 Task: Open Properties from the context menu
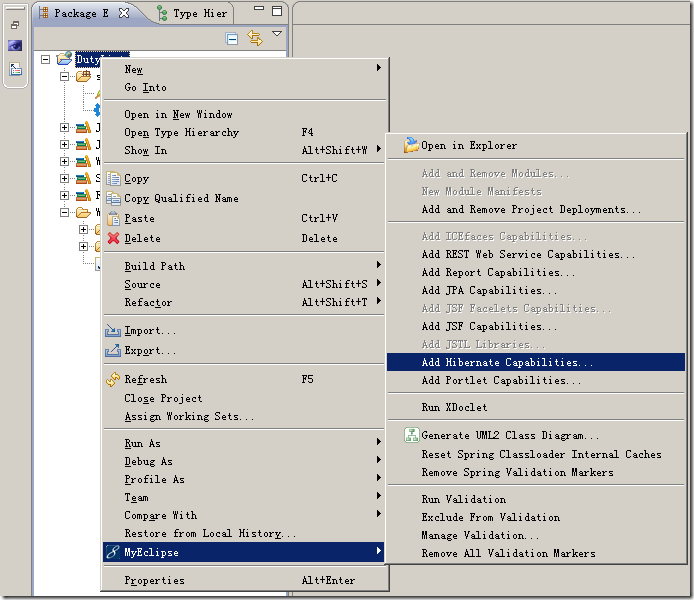154,581
